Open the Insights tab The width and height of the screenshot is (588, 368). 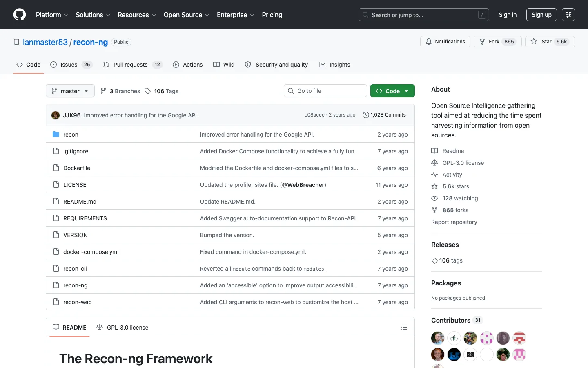(x=334, y=65)
